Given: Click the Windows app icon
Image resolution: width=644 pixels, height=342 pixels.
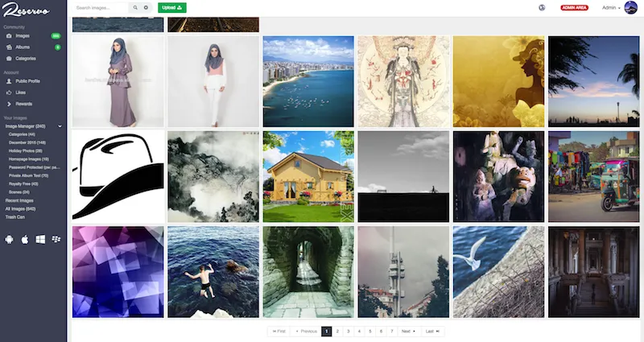Looking at the screenshot, I should (x=40, y=239).
